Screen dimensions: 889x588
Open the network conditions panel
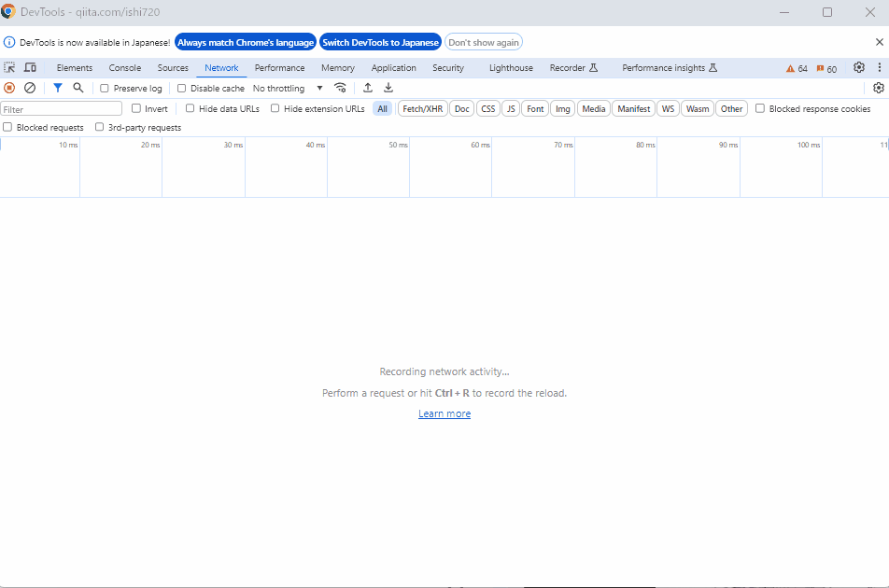pos(340,88)
